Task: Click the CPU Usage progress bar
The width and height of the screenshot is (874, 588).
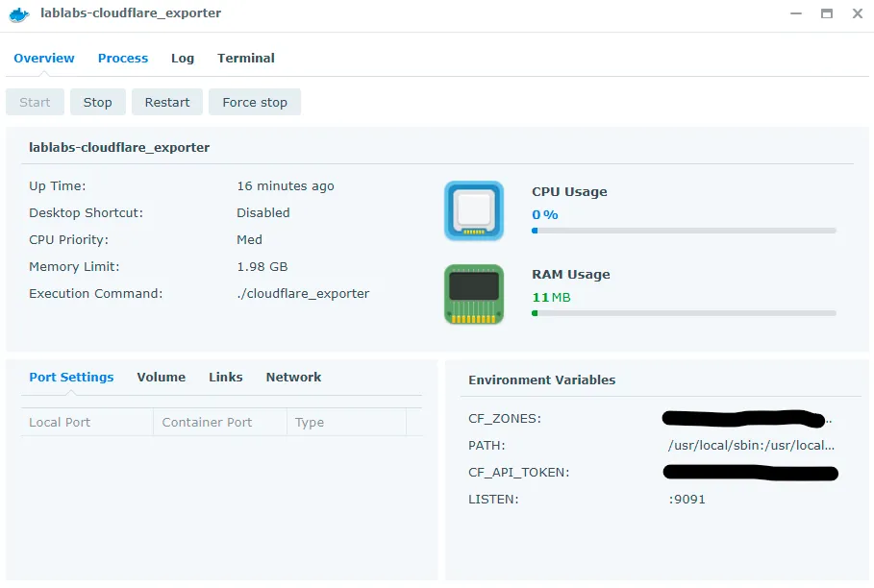Action: pos(684,231)
